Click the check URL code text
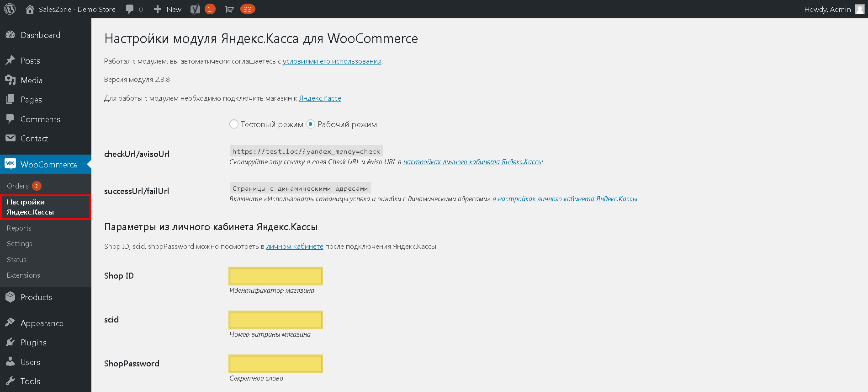The image size is (868, 392). [306, 151]
